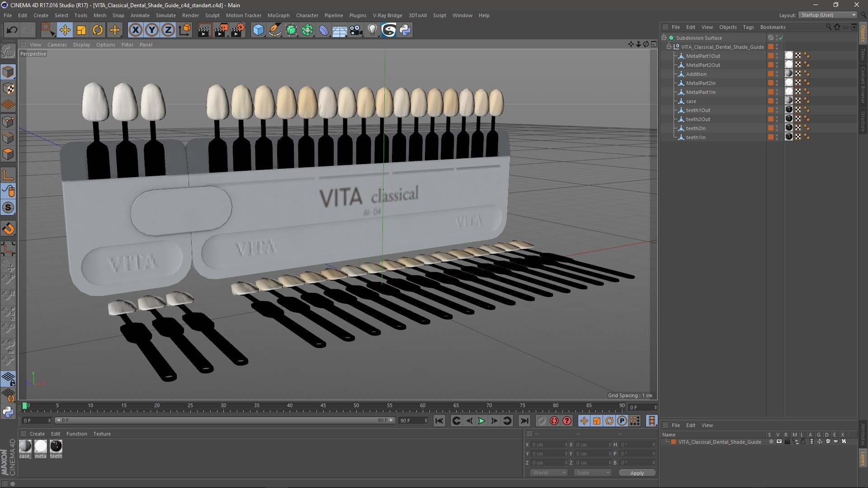Select the Addition object
Viewport: 868px width, 488px height.
click(x=696, y=74)
